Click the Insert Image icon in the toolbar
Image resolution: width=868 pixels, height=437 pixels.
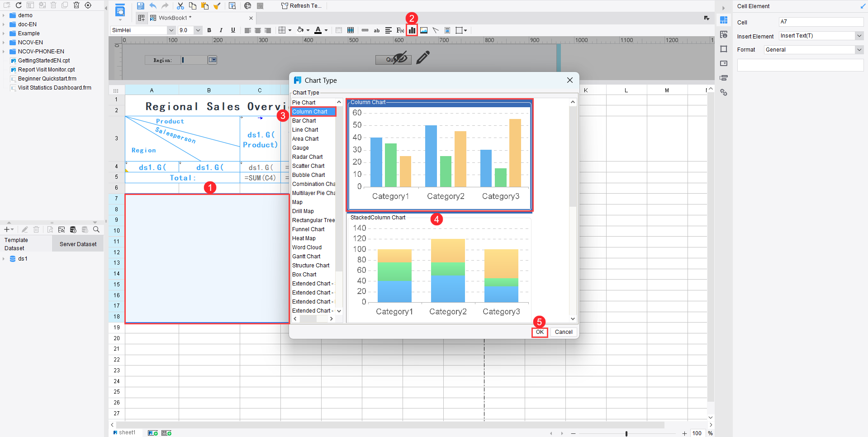(424, 30)
